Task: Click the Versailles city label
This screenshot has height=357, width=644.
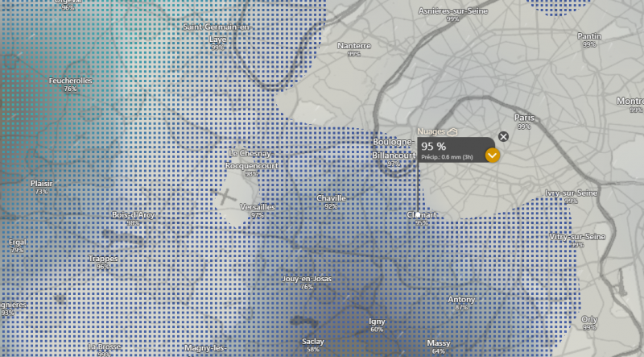Action: pos(258,207)
